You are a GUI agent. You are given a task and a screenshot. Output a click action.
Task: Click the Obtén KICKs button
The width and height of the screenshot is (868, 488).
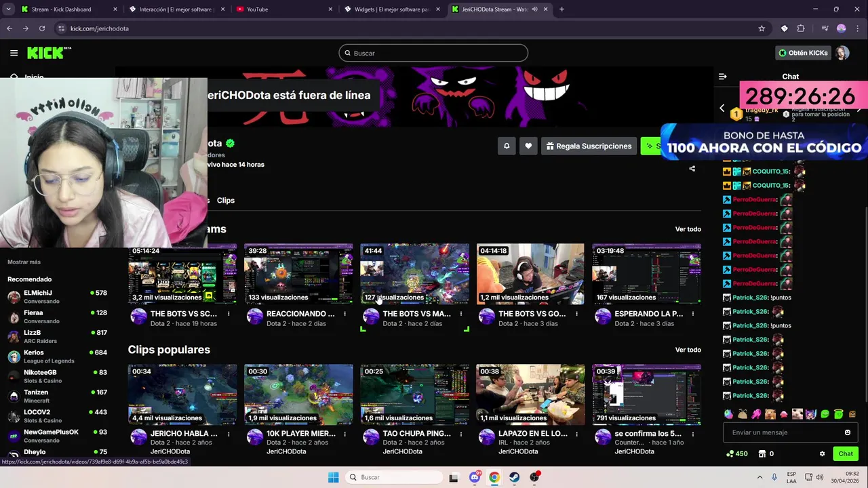[803, 53]
